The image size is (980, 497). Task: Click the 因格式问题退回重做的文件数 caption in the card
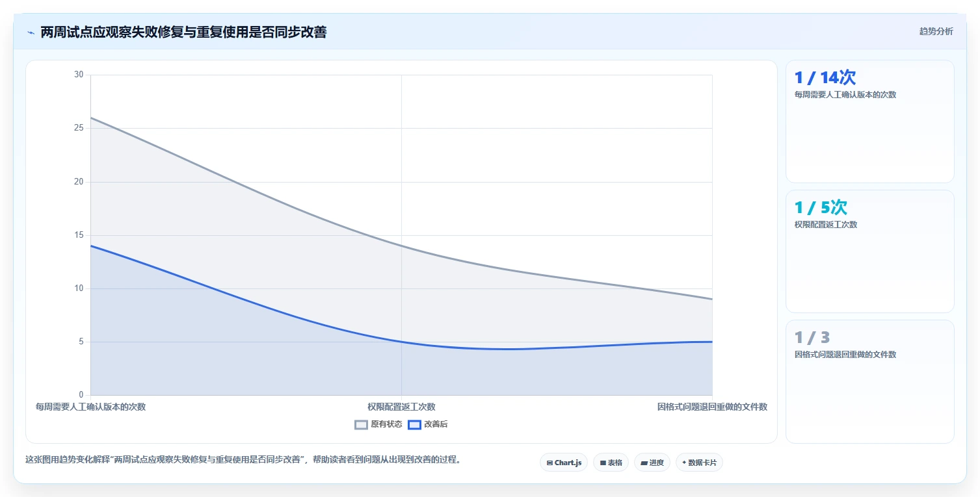coord(845,355)
